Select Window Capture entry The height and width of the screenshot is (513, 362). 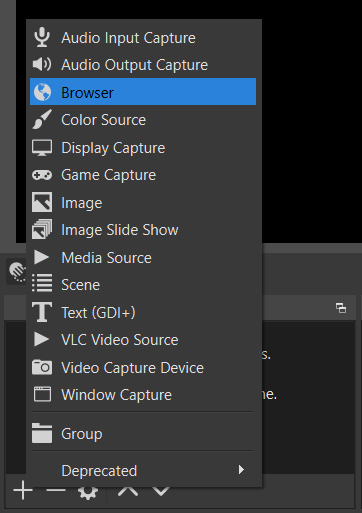(143, 395)
